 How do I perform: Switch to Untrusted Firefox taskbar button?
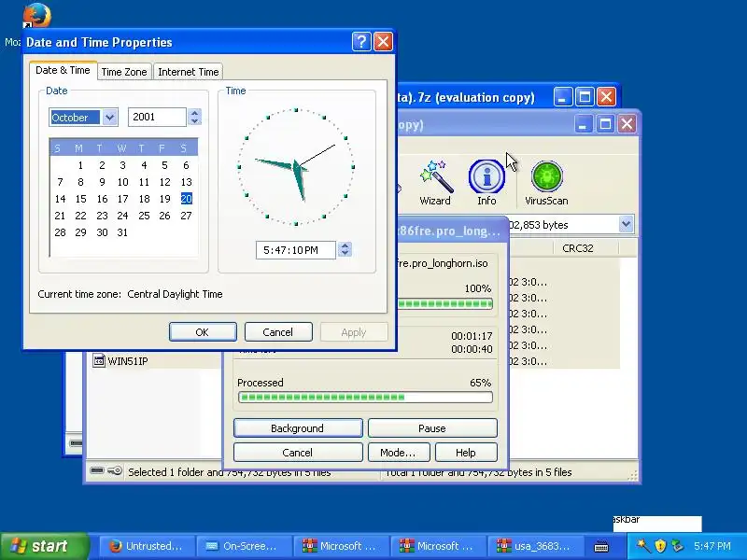(x=147, y=546)
